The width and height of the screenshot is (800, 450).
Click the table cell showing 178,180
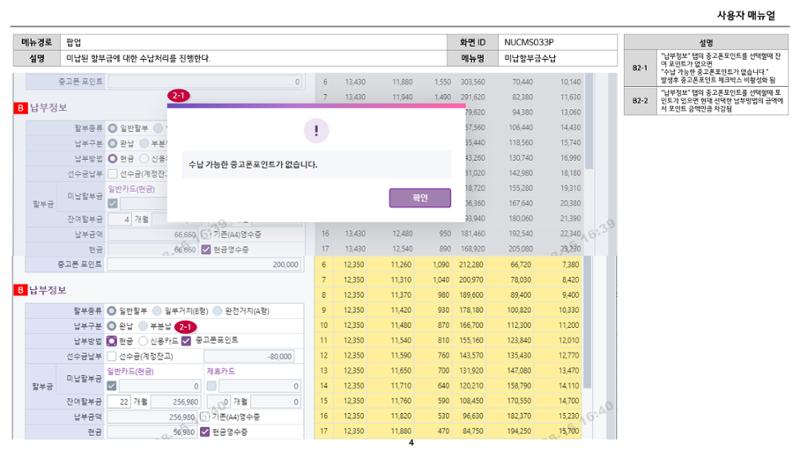pos(471,310)
